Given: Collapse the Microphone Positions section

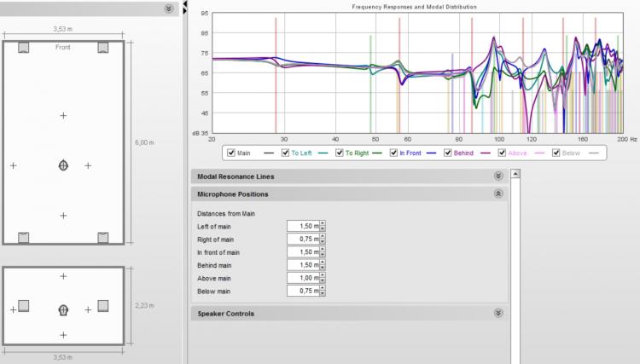Looking at the screenshot, I should click(498, 194).
